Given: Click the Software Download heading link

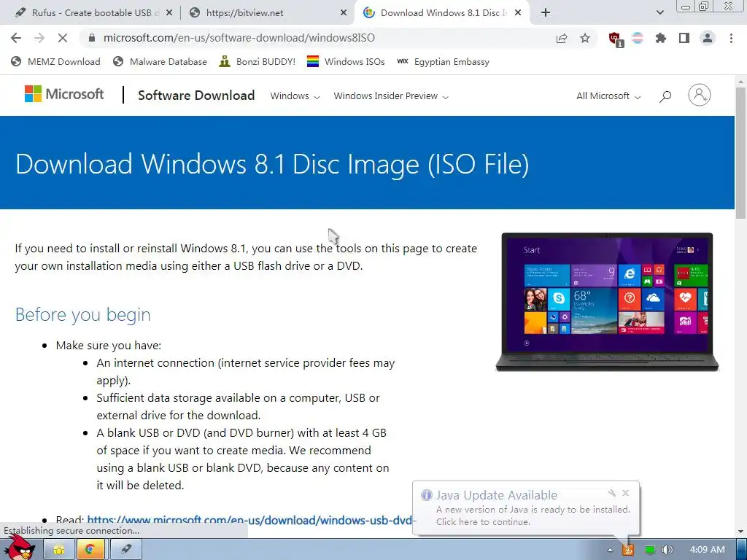Looking at the screenshot, I should tap(196, 96).
